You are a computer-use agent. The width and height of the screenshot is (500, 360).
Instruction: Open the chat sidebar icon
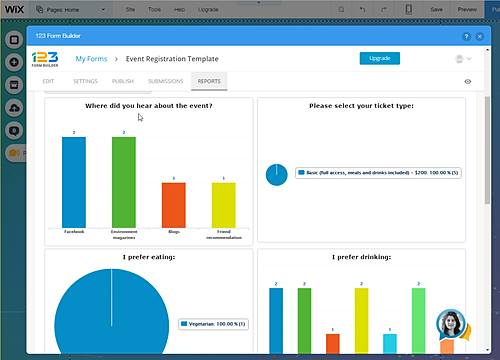point(14,130)
